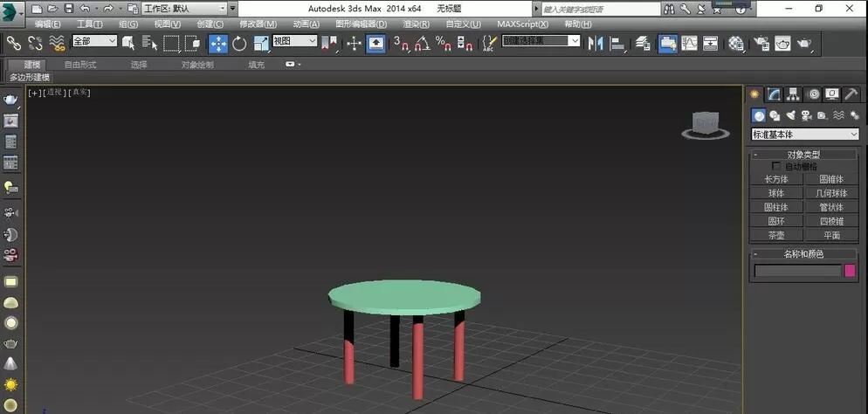Collapse the 名称和颜色 rollout
Screen dimensions: 868x414
(x=803, y=254)
